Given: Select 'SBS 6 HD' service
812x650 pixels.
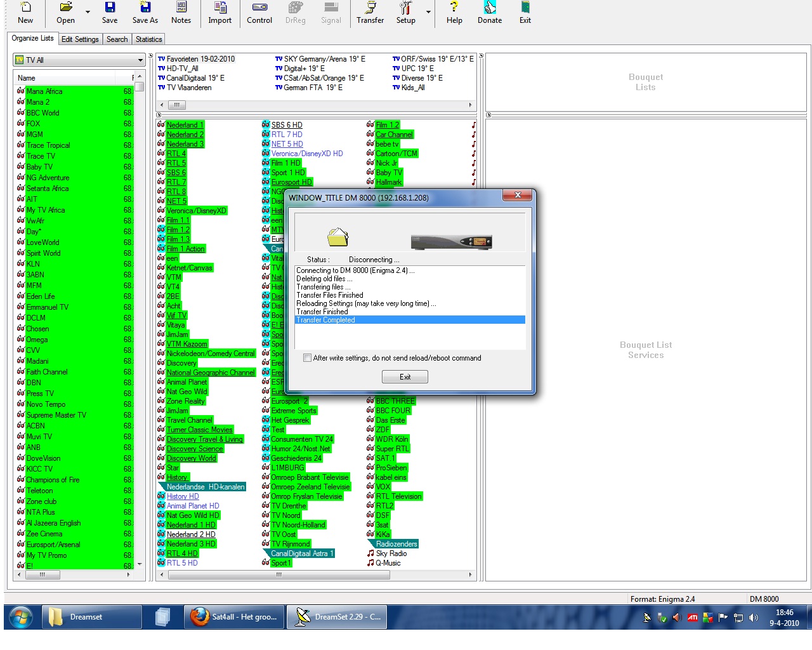Looking at the screenshot, I should tap(287, 125).
